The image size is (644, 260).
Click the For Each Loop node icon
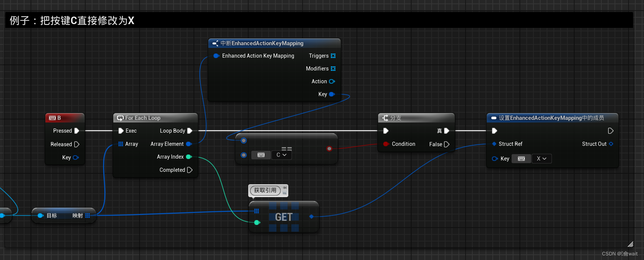(120, 118)
